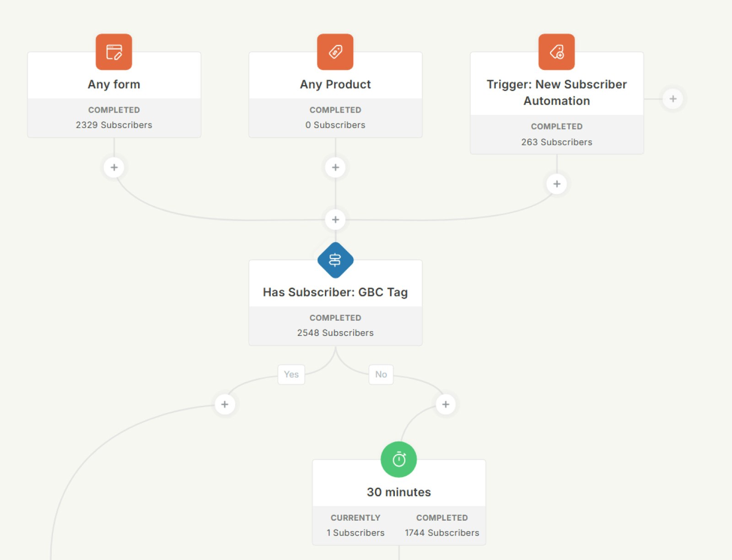
Task: Click the orange tag-plus icon on New Subscriber trigger
Action: pyautogui.click(x=556, y=52)
